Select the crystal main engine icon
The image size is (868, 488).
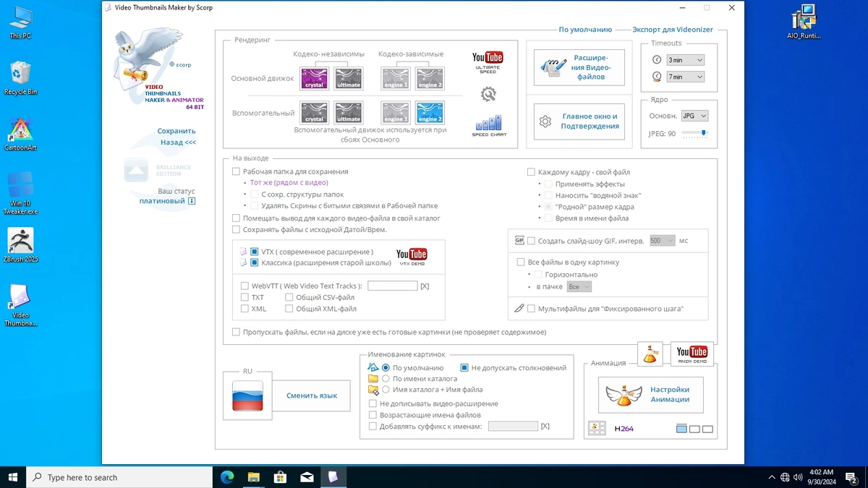point(314,78)
